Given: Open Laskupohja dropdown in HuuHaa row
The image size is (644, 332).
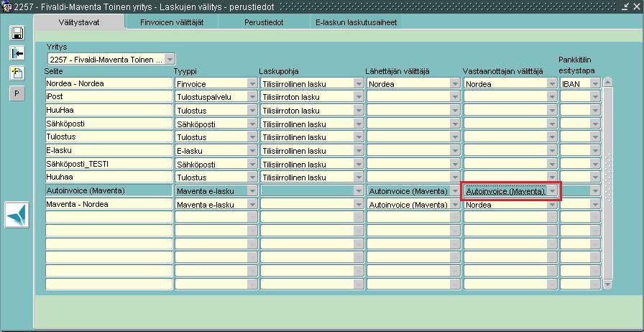Looking at the screenshot, I should pyautogui.click(x=359, y=111).
